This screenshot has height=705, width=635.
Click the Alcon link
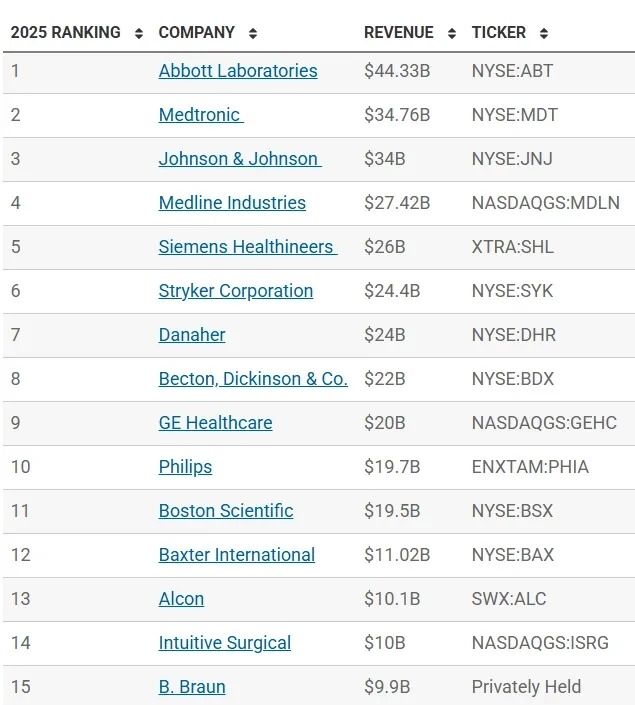(x=181, y=599)
